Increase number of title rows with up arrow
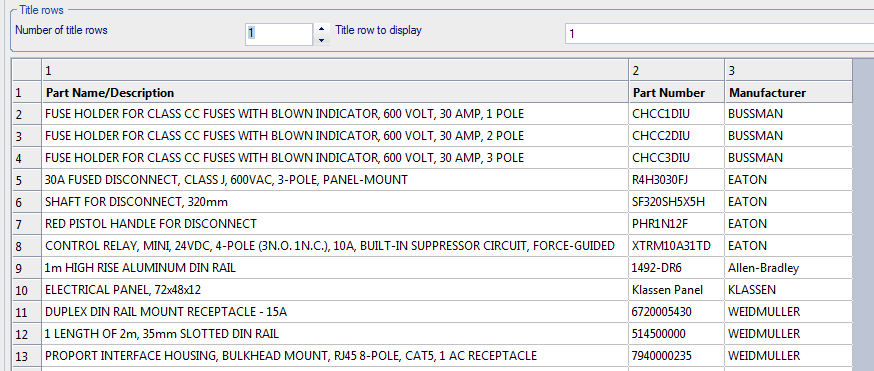The width and height of the screenshot is (874, 371). [321, 28]
